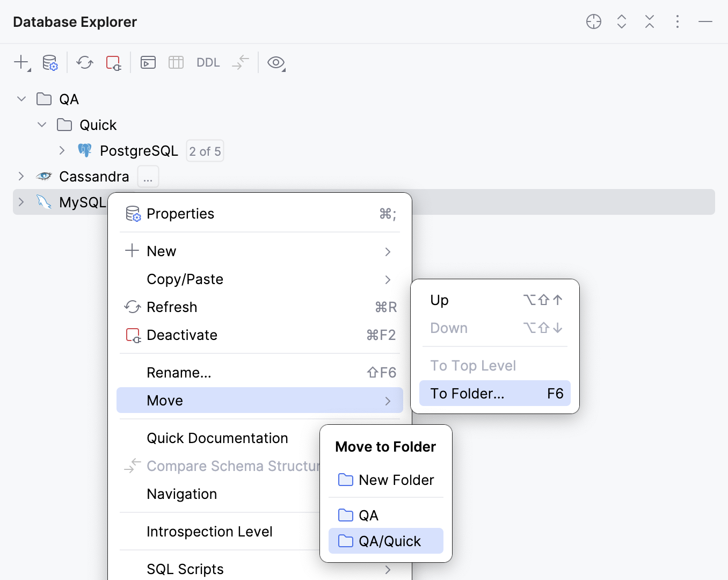Select New Folder in Move to Folder popup
Viewport: 728px width, 580px height.
(x=396, y=480)
